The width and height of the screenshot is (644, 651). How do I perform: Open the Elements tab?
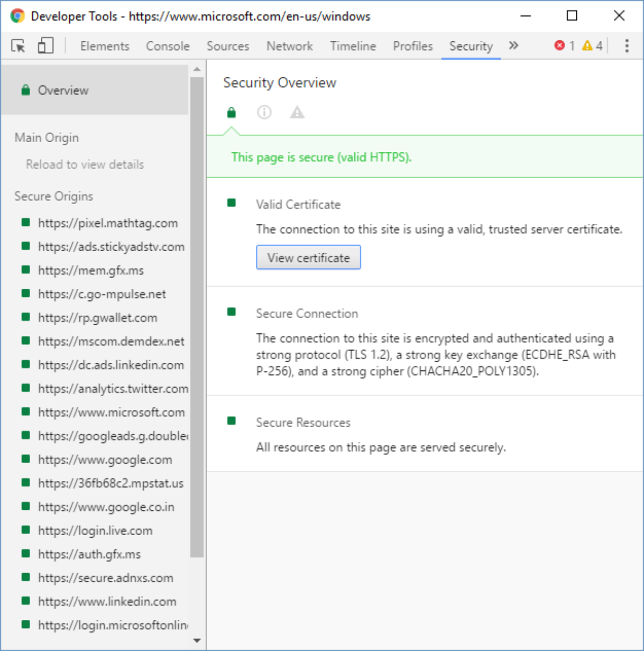105,46
